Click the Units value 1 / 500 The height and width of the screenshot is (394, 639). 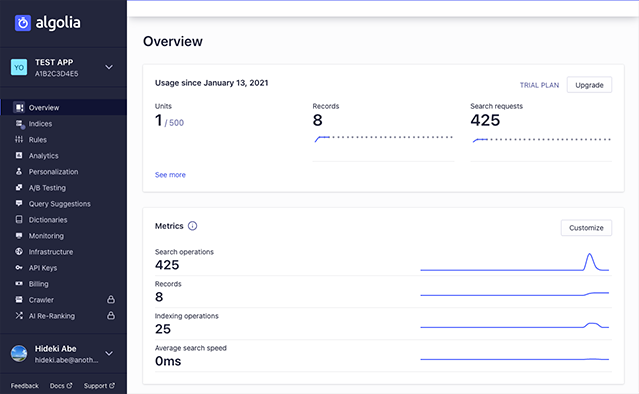point(169,121)
